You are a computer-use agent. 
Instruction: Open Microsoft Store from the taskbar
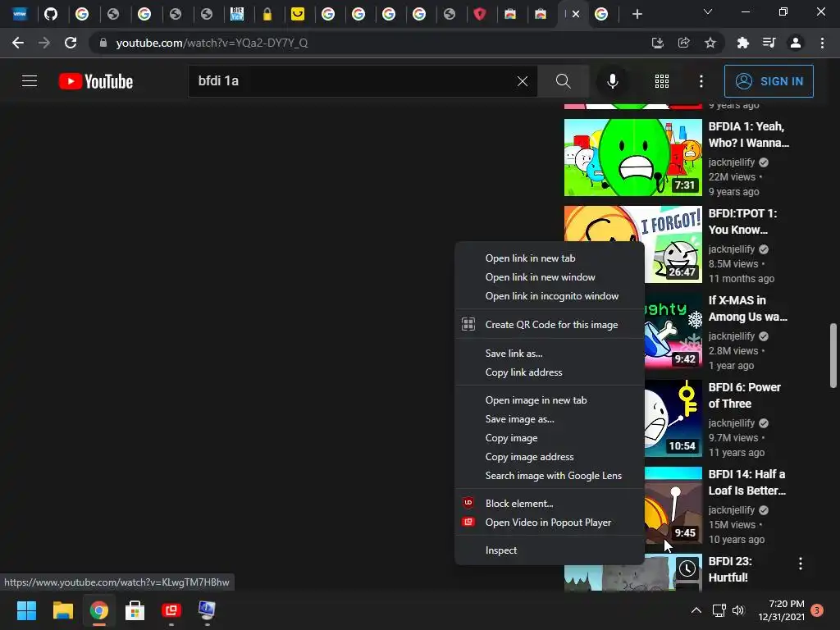[135, 610]
